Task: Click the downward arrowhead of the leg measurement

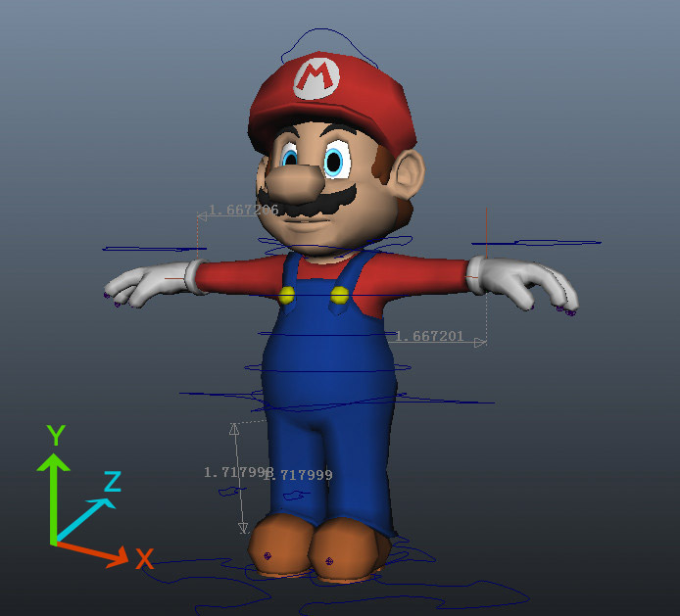Action: click(x=243, y=528)
